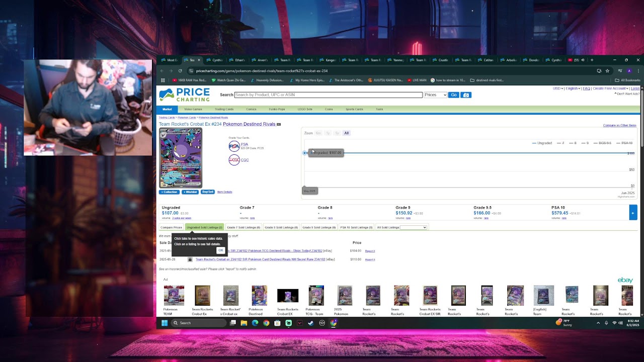Screen dimensions: 644x362
Task: Open the Task View taskbar icon
Action: coord(233,323)
